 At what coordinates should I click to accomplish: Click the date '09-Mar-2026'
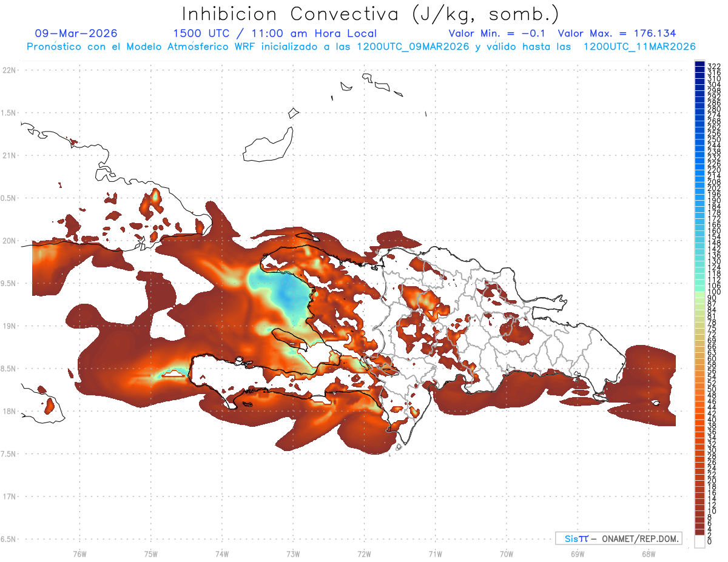coord(76,33)
